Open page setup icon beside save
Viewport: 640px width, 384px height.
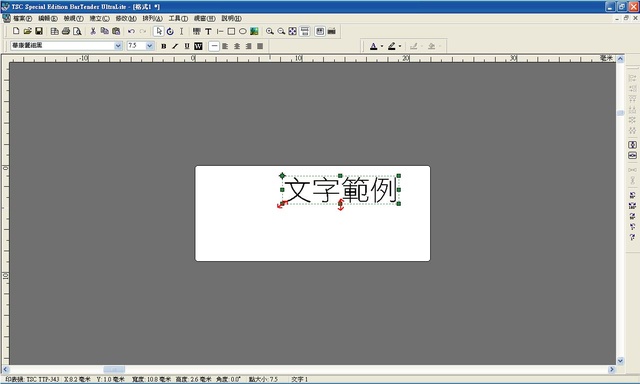(x=54, y=31)
